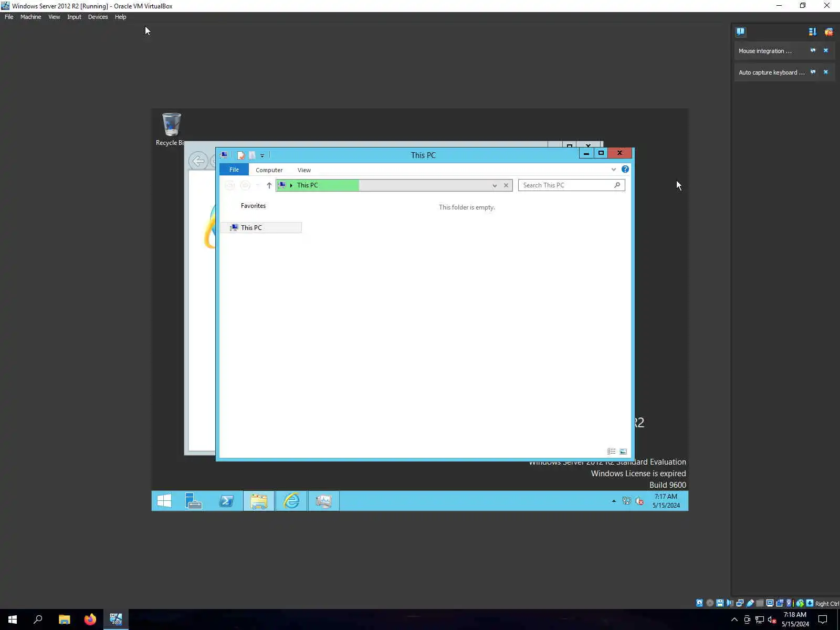Open help for Mouse integration notification
This screenshot has height=630, width=840.
click(813, 50)
